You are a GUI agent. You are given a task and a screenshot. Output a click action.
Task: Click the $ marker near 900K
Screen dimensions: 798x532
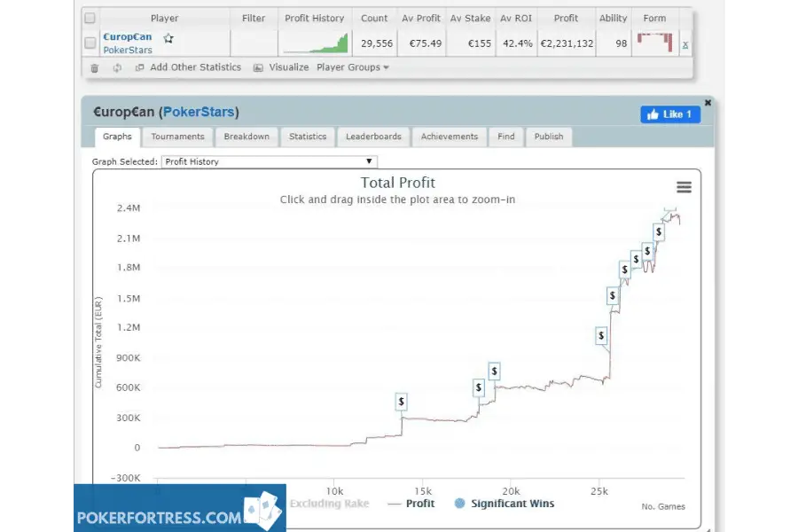coord(601,335)
